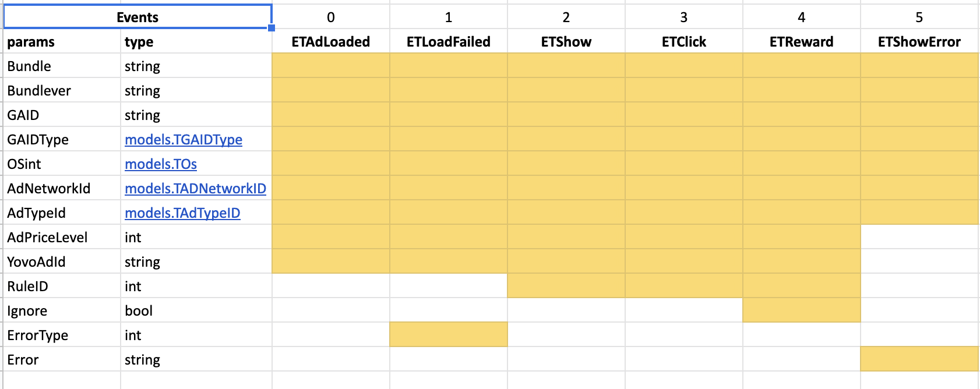This screenshot has width=980, height=389.
Task: Select the type header cell
Action: (x=196, y=42)
